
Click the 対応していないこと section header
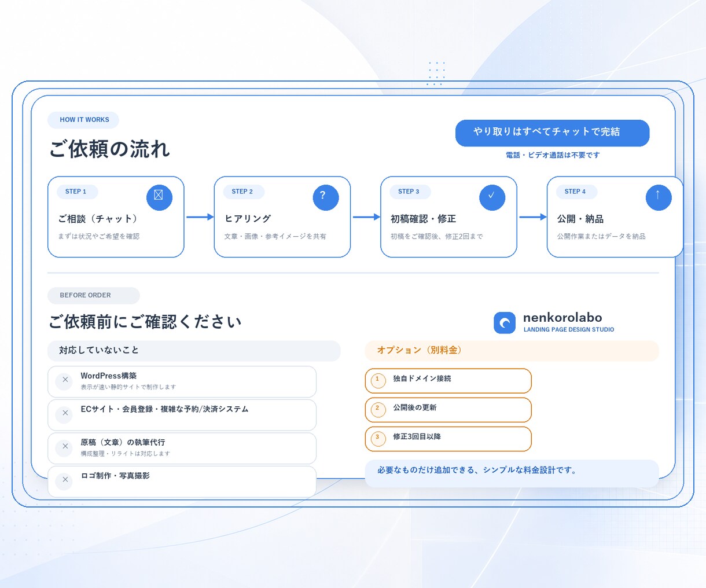(x=194, y=351)
